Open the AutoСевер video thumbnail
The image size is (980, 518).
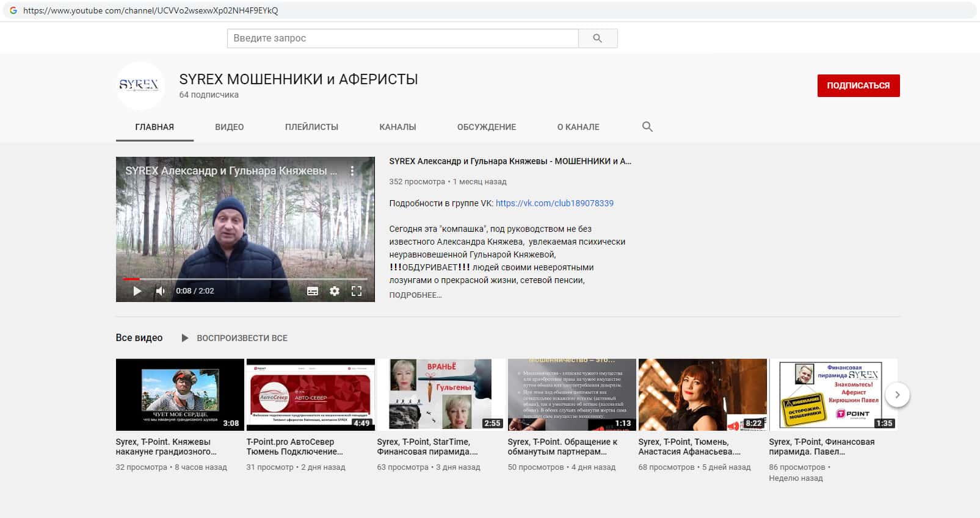[310, 394]
